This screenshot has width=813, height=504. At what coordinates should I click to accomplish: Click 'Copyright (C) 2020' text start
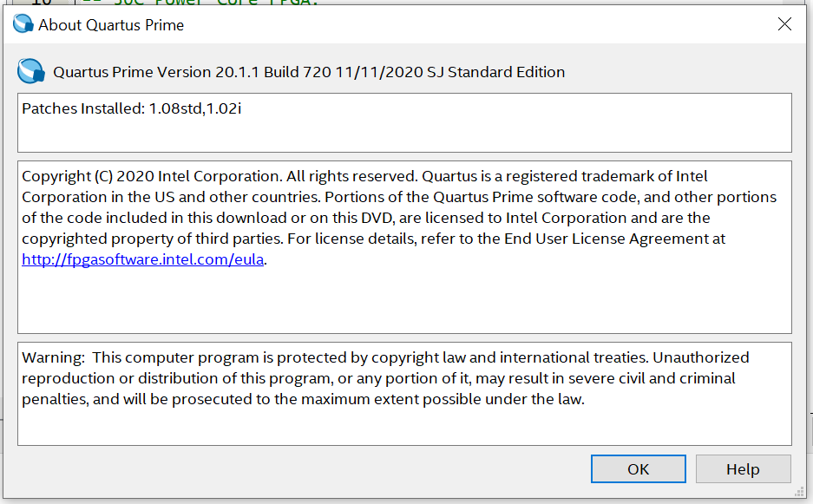(78, 176)
